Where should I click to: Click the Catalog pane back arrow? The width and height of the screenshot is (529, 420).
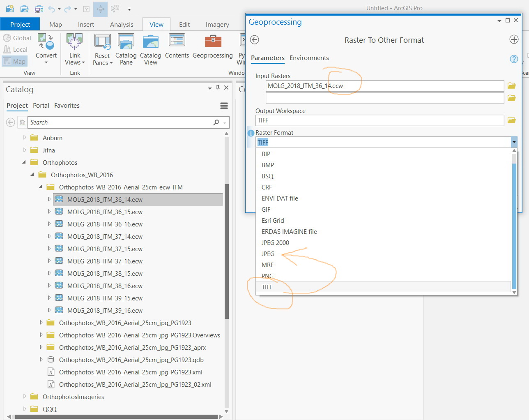coord(11,122)
